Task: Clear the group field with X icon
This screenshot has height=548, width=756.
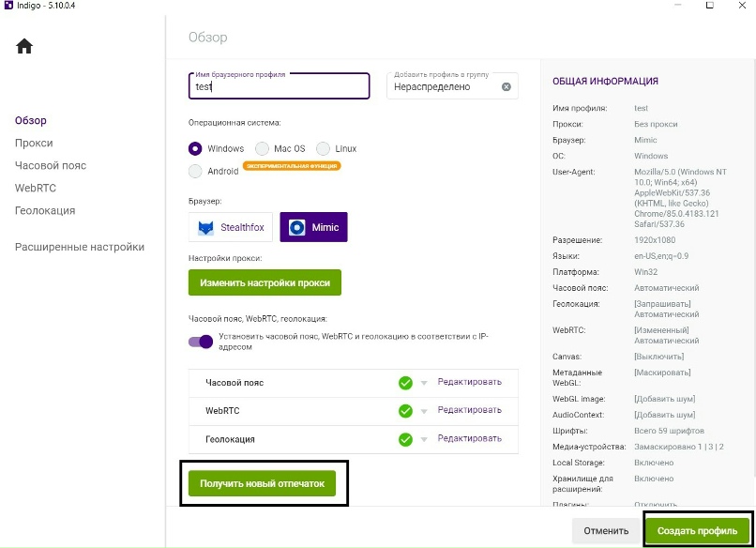Action: (507, 87)
